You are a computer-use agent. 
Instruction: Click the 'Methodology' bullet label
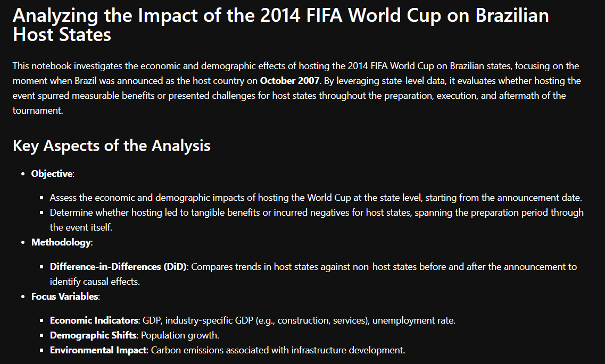click(61, 242)
